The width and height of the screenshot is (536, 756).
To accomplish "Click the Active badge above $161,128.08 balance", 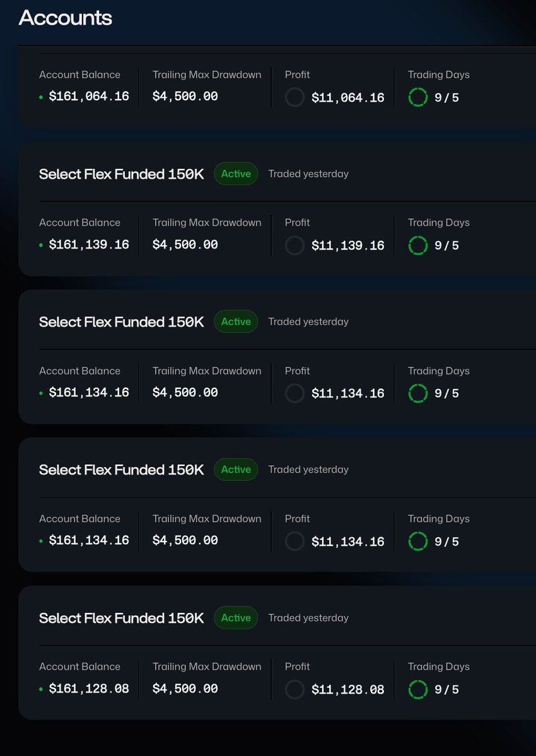I will [236, 618].
